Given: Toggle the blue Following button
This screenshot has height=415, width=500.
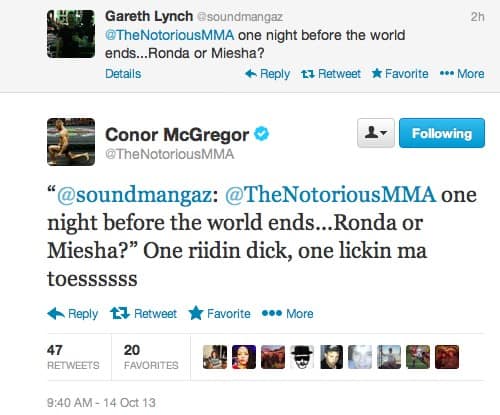Looking at the screenshot, I should tap(442, 133).
